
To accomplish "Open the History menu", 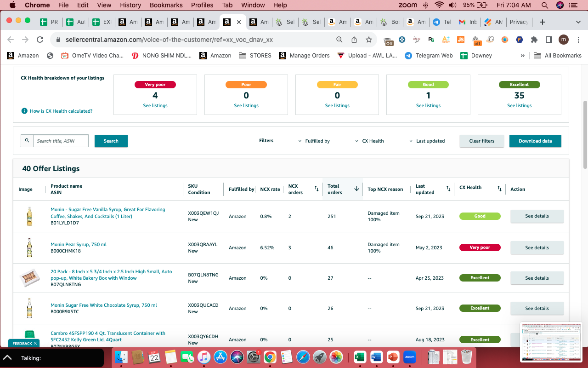I will click(130, 5).
